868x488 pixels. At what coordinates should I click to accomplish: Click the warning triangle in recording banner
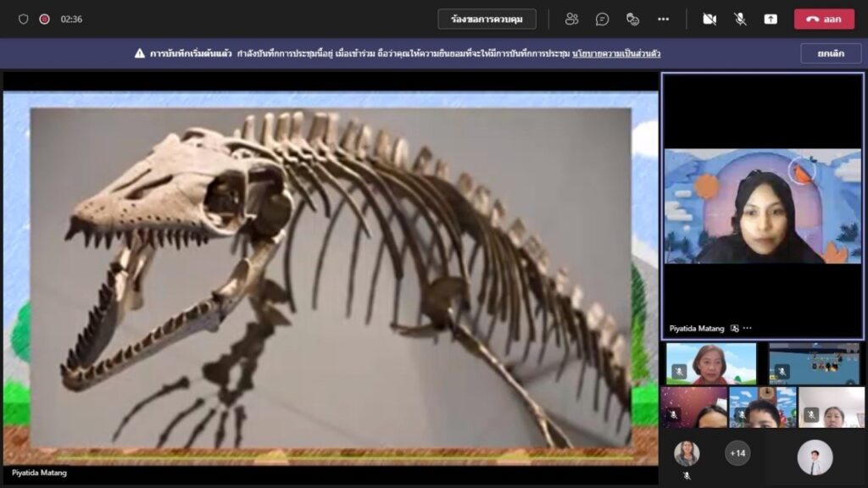(x=139, y=53)
